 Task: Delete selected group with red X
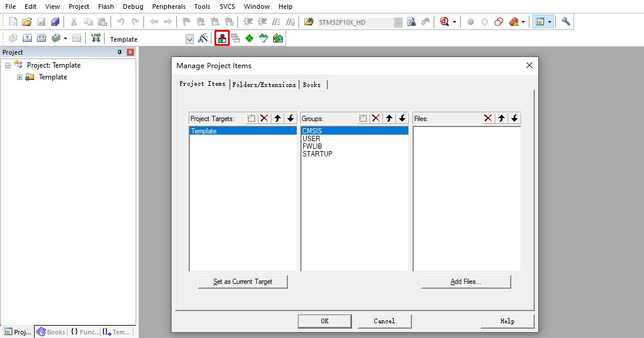[376, 118]
